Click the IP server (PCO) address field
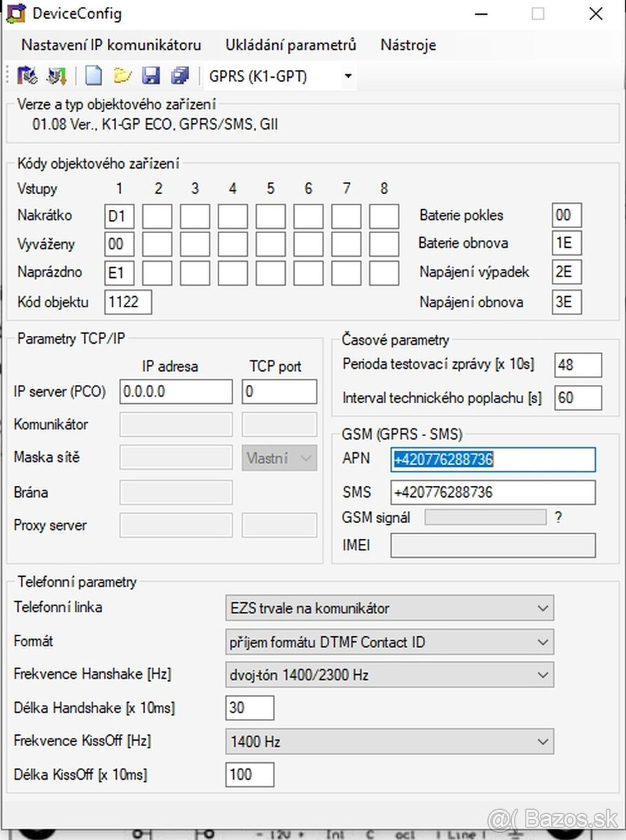The width and height of the screenshot is (626, 840). (175, 391)
